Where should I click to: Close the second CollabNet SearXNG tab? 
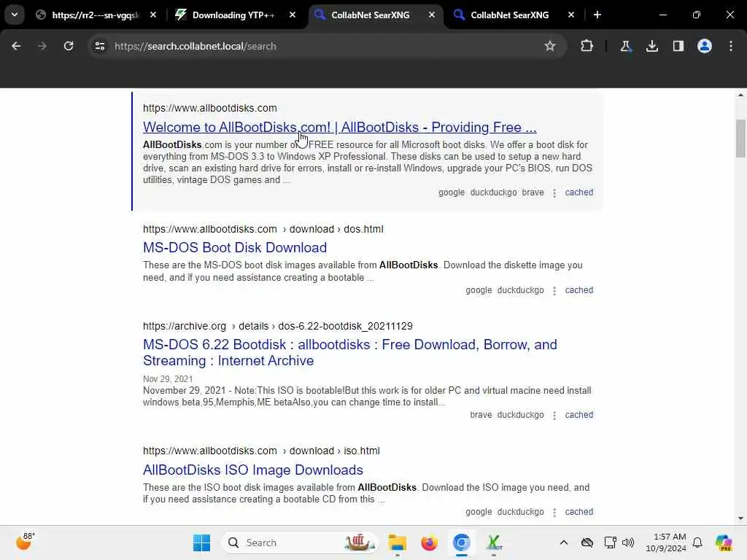tap(570, 15)
